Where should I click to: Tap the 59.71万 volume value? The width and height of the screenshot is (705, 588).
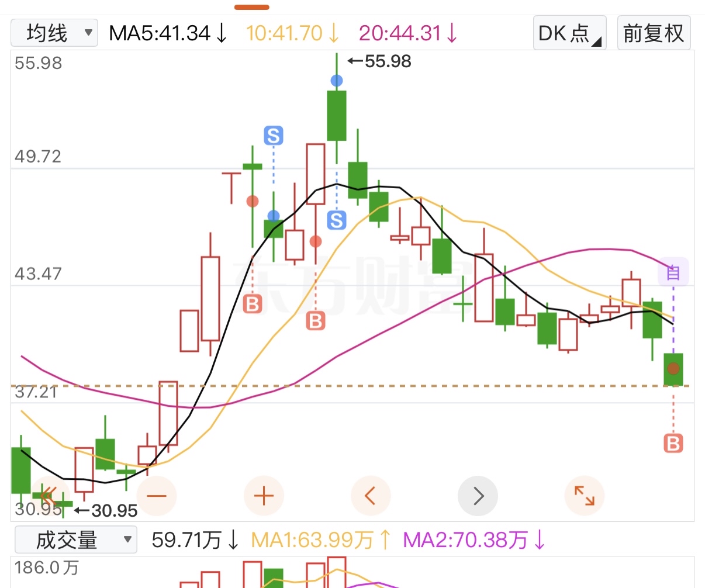coord(195,539)
